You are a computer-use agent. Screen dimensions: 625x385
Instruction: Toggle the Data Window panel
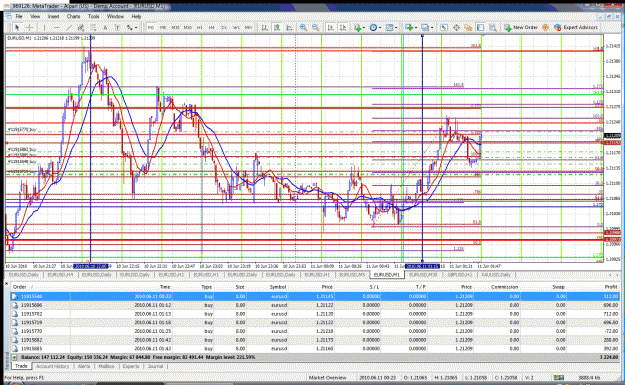click(456, 28)
